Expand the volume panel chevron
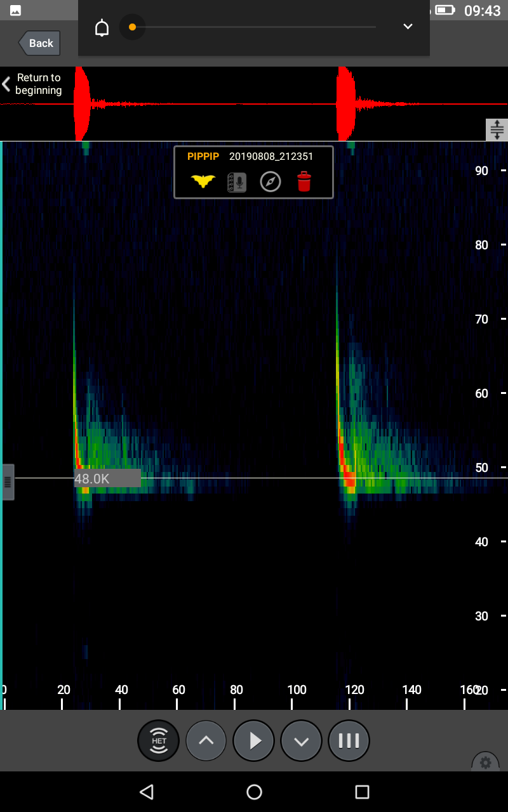This screenshot has width=508, height=812. pyautogui.click(x=408, y=27)
